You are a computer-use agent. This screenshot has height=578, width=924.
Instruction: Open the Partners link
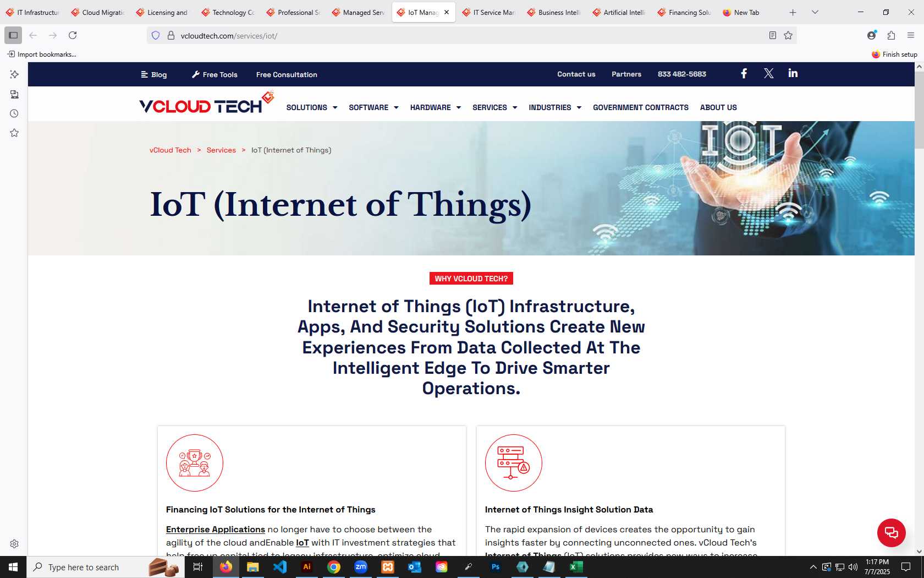626,74
